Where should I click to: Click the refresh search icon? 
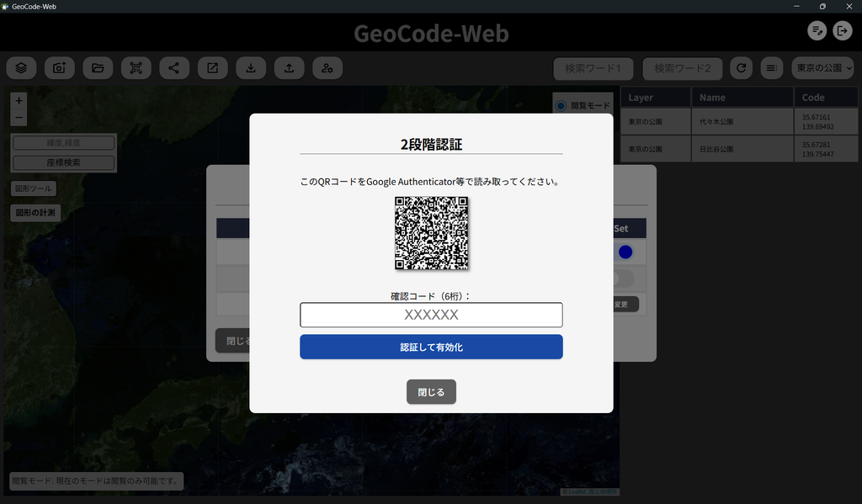741,68
